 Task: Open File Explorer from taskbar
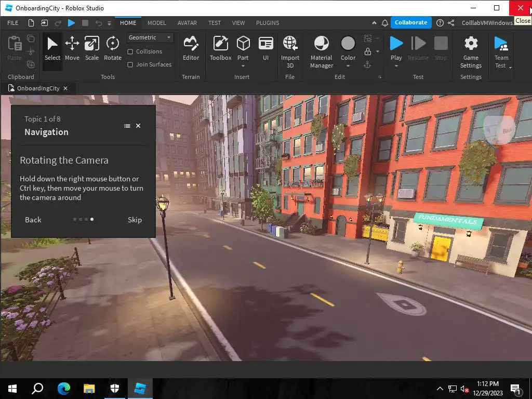(89, 389)
